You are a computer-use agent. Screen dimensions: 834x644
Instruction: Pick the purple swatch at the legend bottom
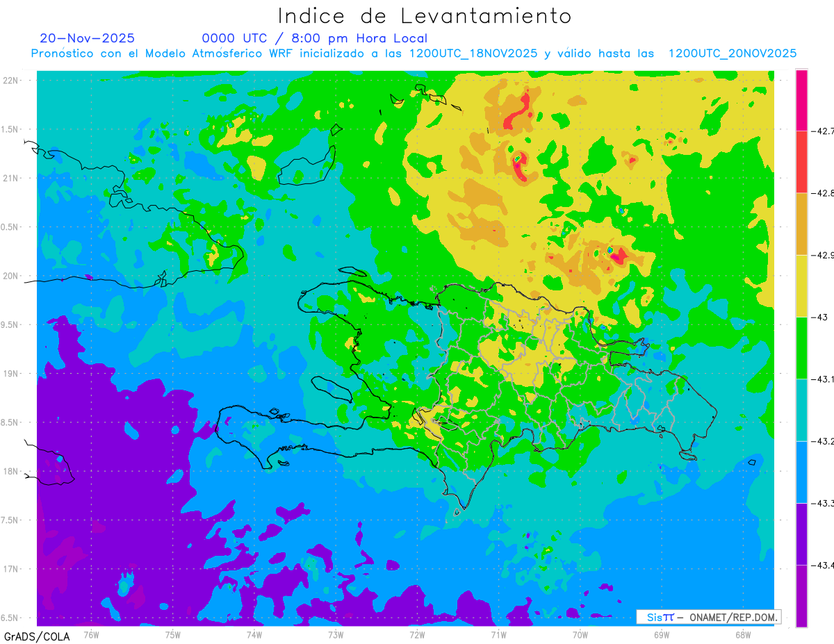801,595
